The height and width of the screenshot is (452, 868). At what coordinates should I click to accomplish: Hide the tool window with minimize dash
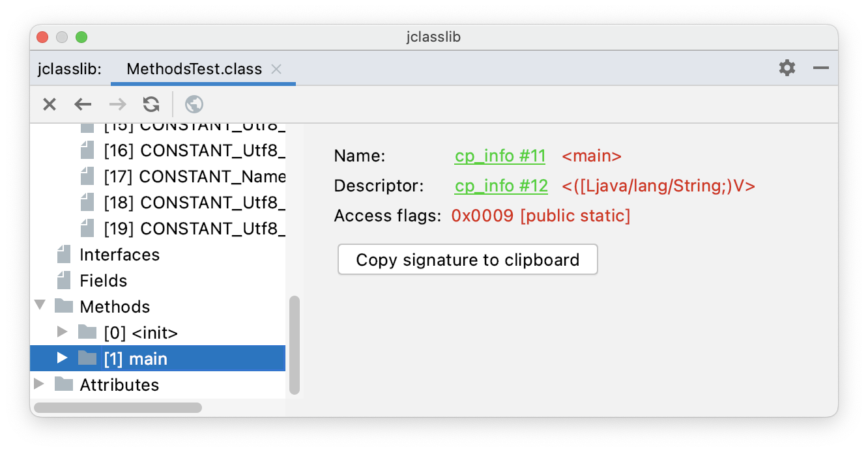point(821,68)
